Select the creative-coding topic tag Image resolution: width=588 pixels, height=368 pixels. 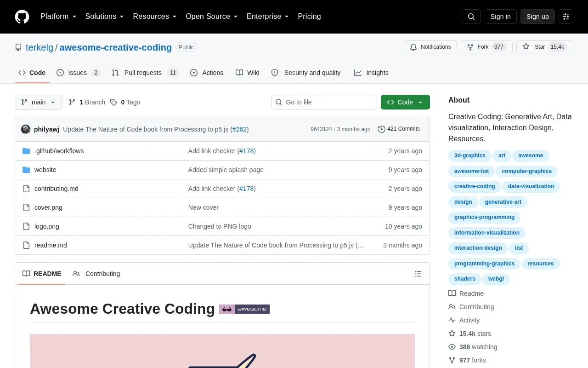[x=475, y=186]
